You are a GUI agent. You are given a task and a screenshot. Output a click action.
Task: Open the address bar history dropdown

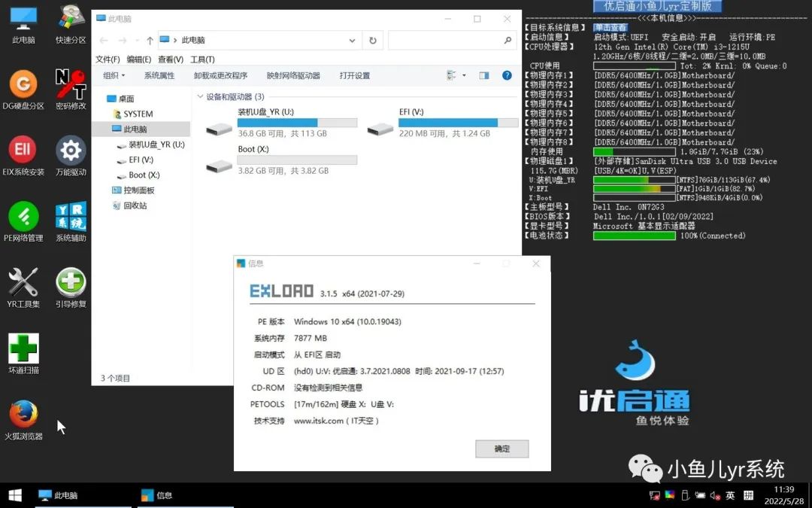(x=352, y=41)
